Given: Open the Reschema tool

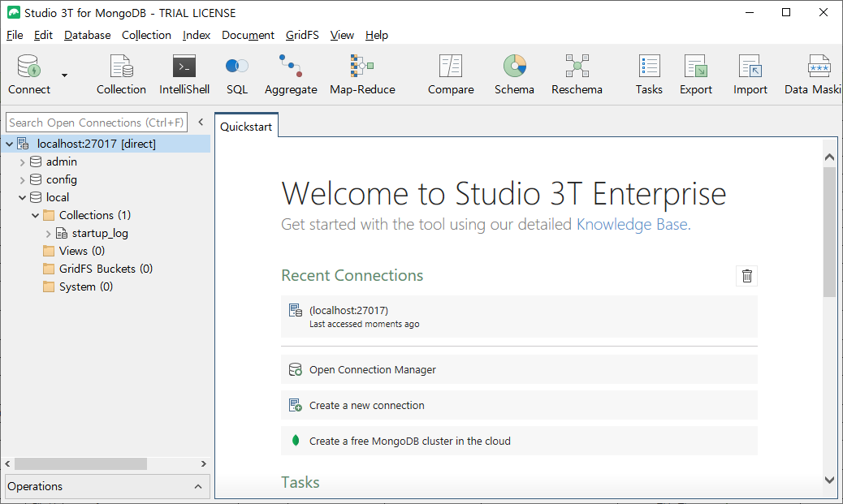Looking at the screenshot, I should click(577, 74).
